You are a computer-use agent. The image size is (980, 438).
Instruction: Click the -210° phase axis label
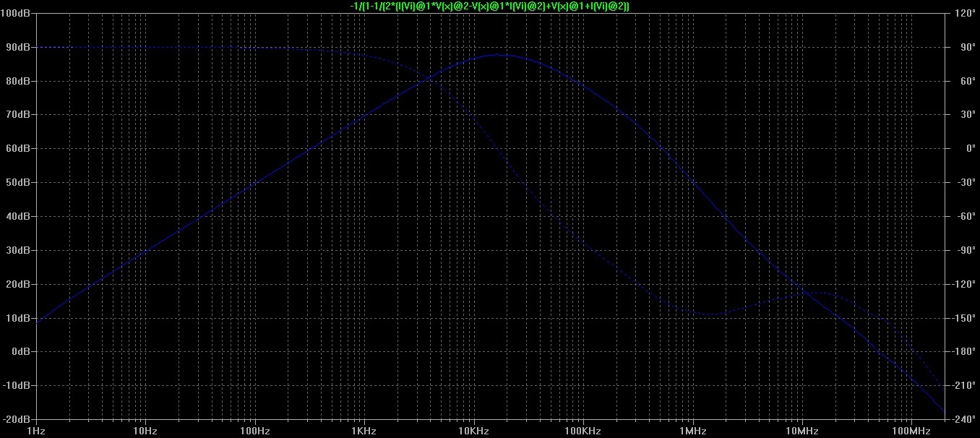coord(963,386)
